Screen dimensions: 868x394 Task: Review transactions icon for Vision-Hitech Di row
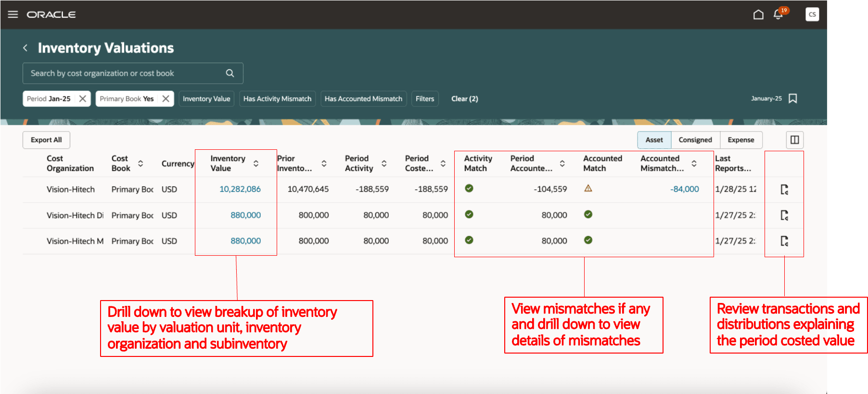(x=784, y=215)
